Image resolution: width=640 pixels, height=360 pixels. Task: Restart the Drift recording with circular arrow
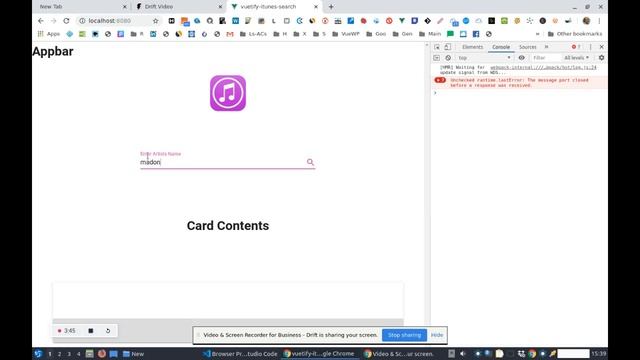point(108,331)
